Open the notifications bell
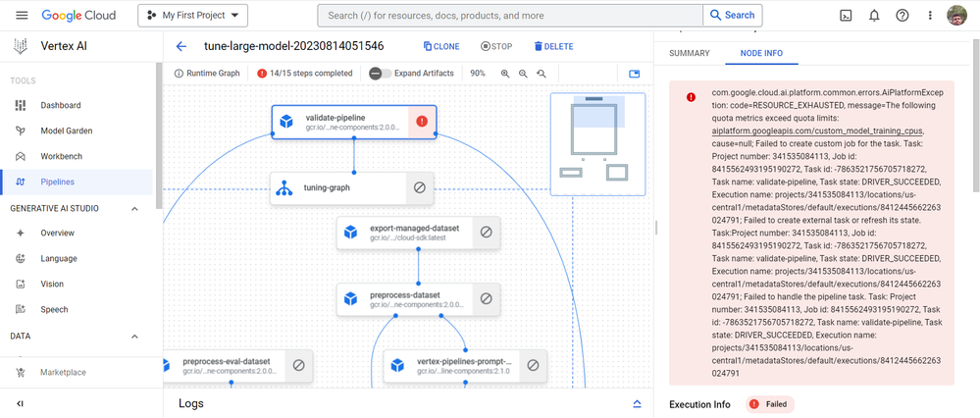980x418 pixels. pyautogui.click(x=874, y=16)
